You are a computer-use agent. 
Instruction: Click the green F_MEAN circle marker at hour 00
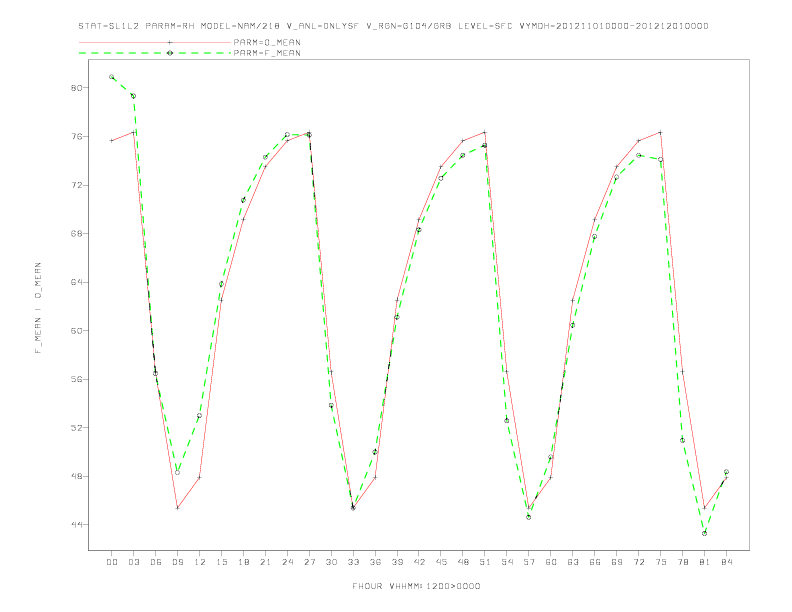click(112, 77)
